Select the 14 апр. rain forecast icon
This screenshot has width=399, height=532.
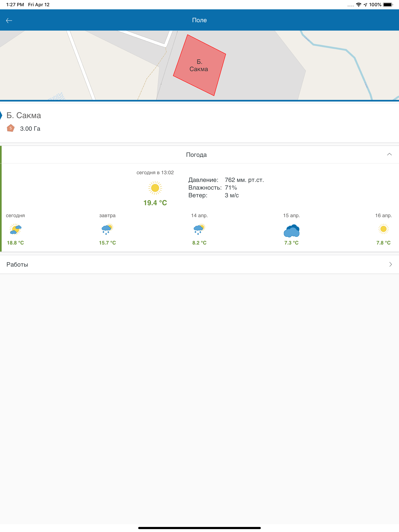click(x=199, y=229)
